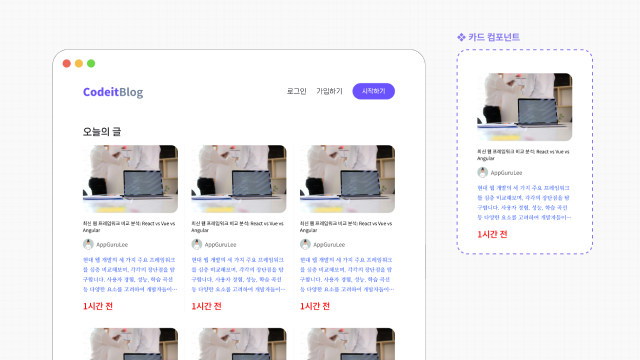Click third card's blue description paragraph
Viewport: 640px width, 360px height.
point(347,274)
